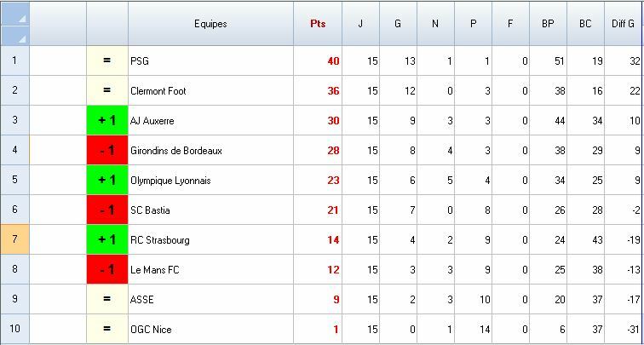Click the Olympique Lyonnais team cell
Image resolution: width=644 pixels, height=345 pixels.
pyautogui.click(x=210, y=181)
